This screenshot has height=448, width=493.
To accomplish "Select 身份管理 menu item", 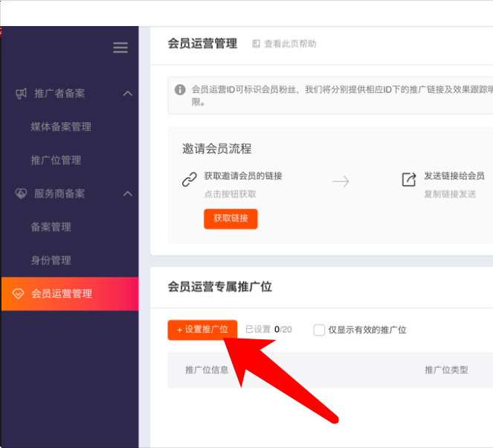I will click(51, 260).
